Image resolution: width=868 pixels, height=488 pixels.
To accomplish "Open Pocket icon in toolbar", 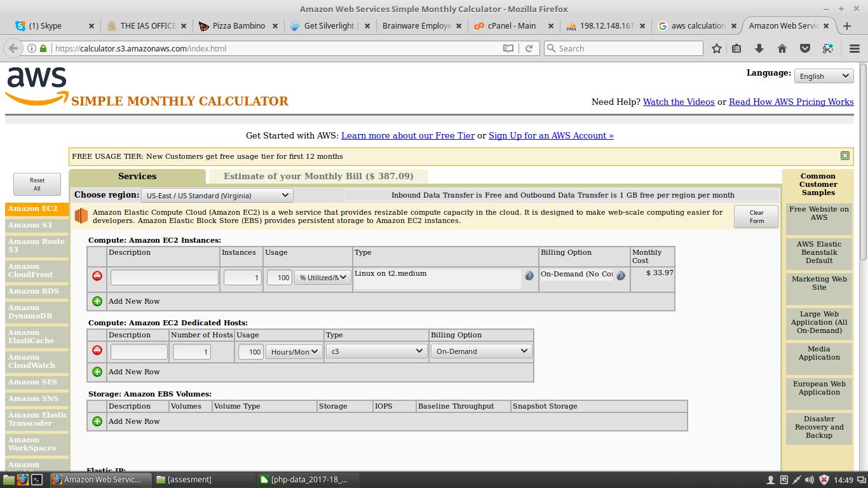I will tap(805, 48).
